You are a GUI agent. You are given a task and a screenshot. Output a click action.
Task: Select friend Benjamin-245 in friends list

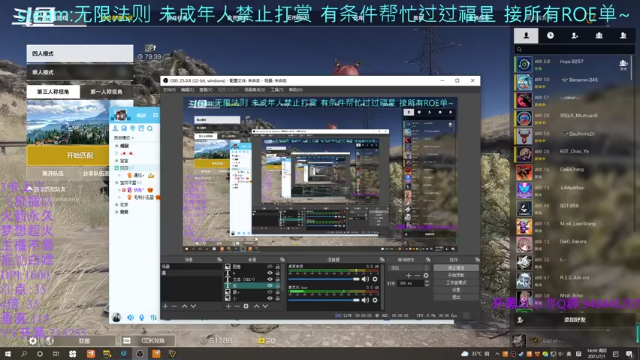pos(572,82)
